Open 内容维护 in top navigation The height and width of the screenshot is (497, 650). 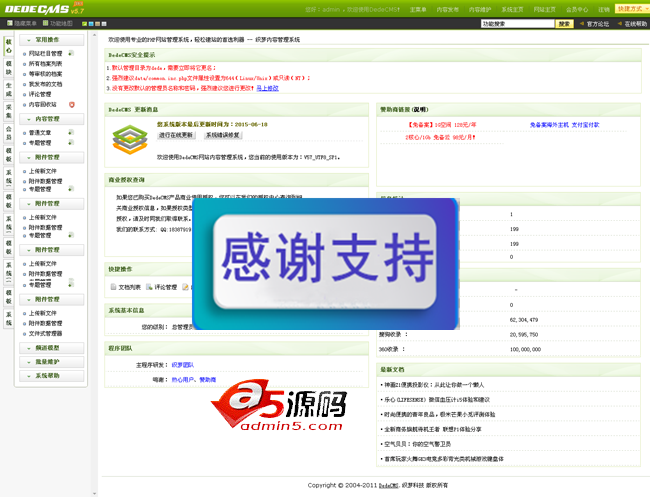tap(480, 9)
